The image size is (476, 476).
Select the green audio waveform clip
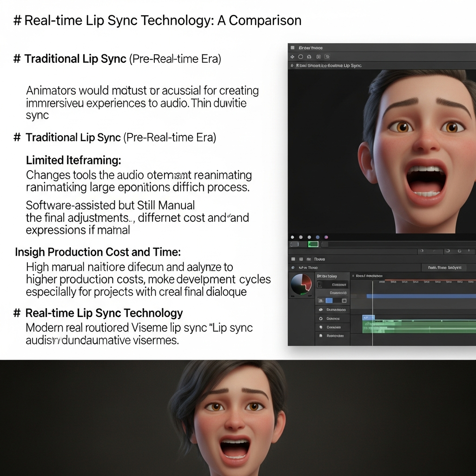coord(419,327)
